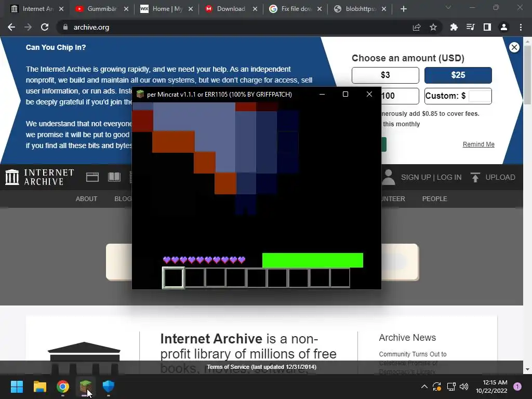The image size is (532, 399).
Task: Open network status tray icon
Action: tap(451, 387)
